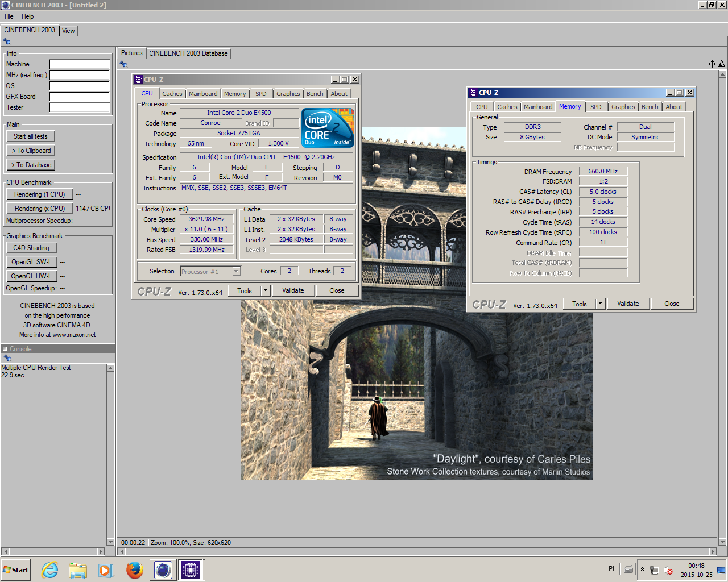The height and width of the screenshot is (582, 728).
Task: Expand Tools dropdown arrow in left CPU-Z
Action: [x=265, y=290]
